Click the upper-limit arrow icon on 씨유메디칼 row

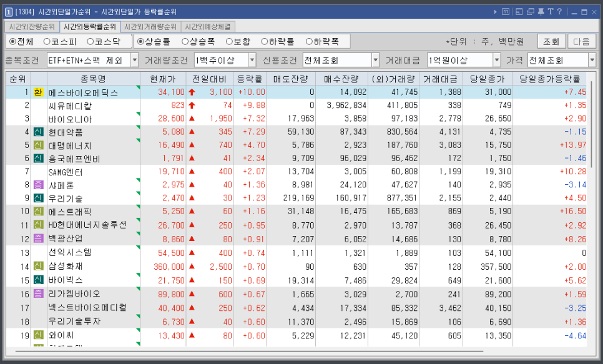coord(192,106)
